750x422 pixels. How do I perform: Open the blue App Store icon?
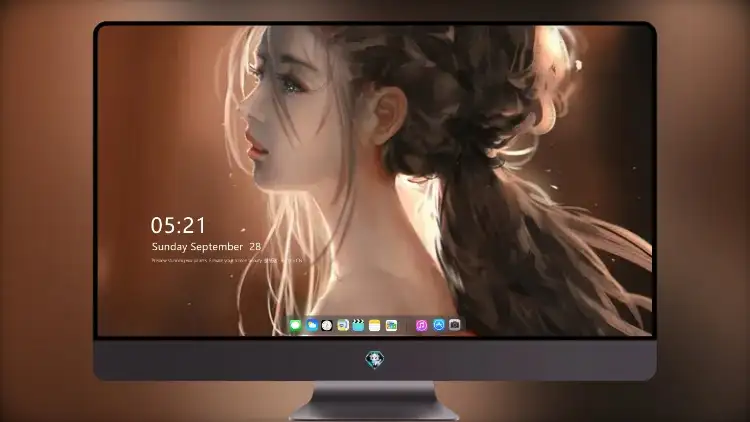coord(439,325)
